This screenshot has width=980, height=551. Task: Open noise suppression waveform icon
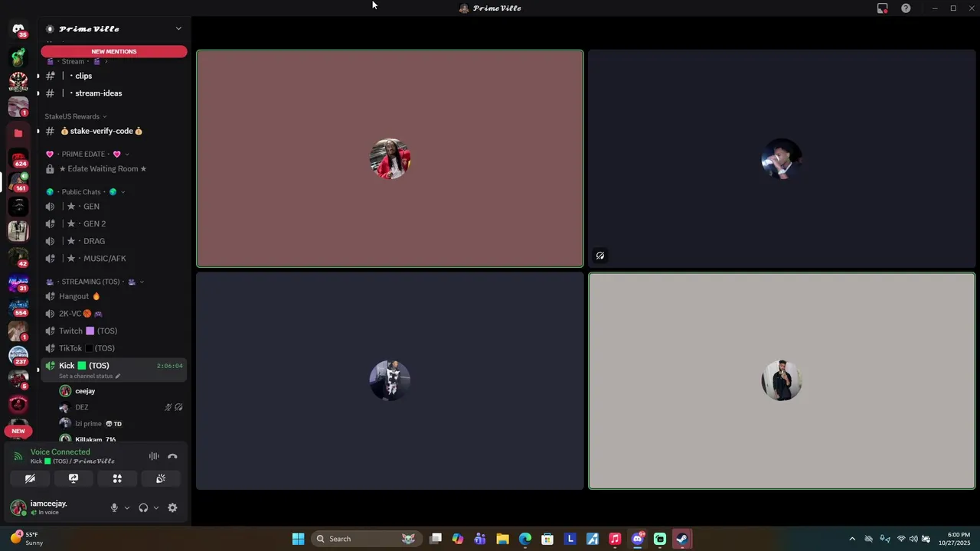(x=154, y=457)
